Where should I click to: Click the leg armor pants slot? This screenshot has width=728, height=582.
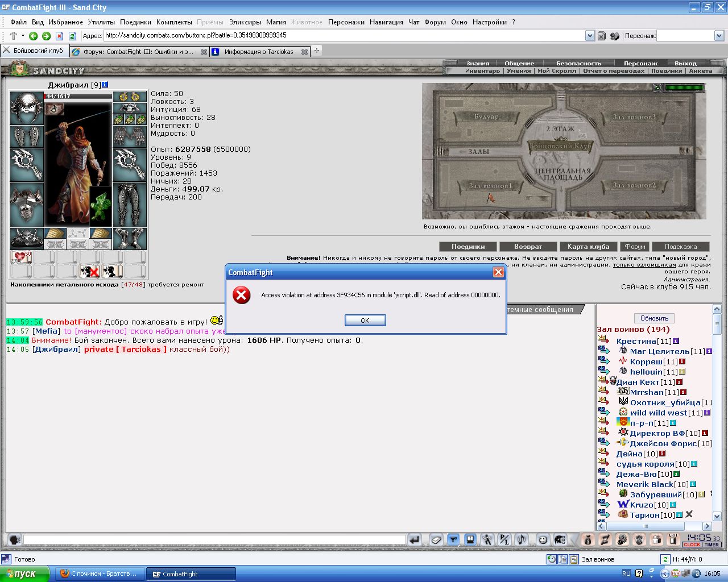click(x=130, y=205)
